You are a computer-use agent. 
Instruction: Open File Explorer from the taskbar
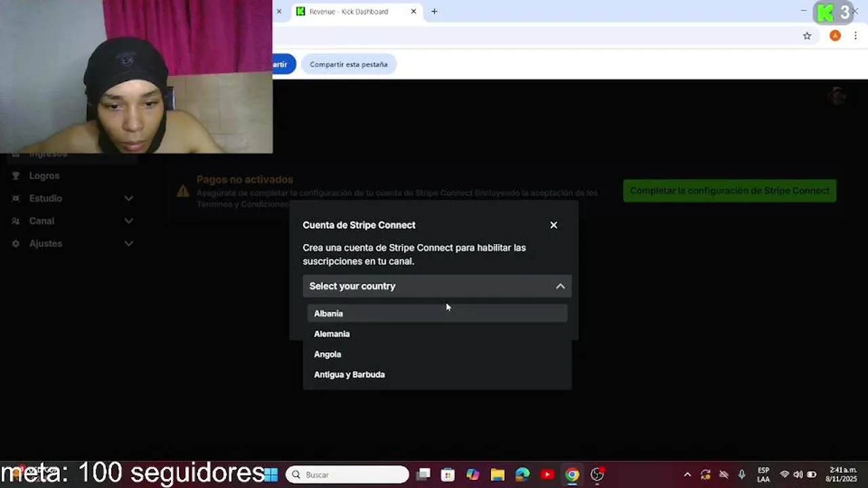point(498,474)
